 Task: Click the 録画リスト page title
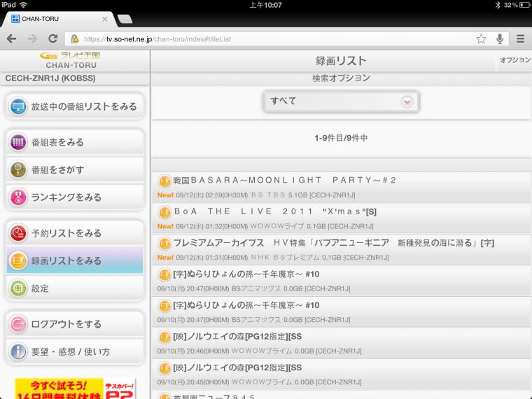(x=341, y=61)
